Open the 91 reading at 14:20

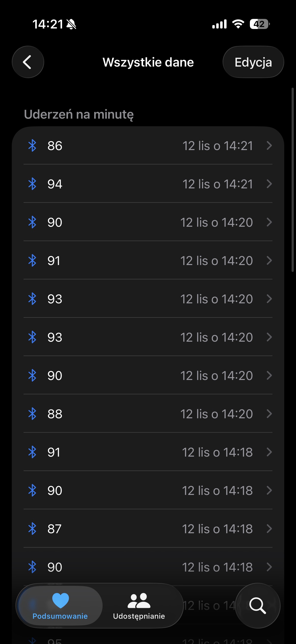148,261
